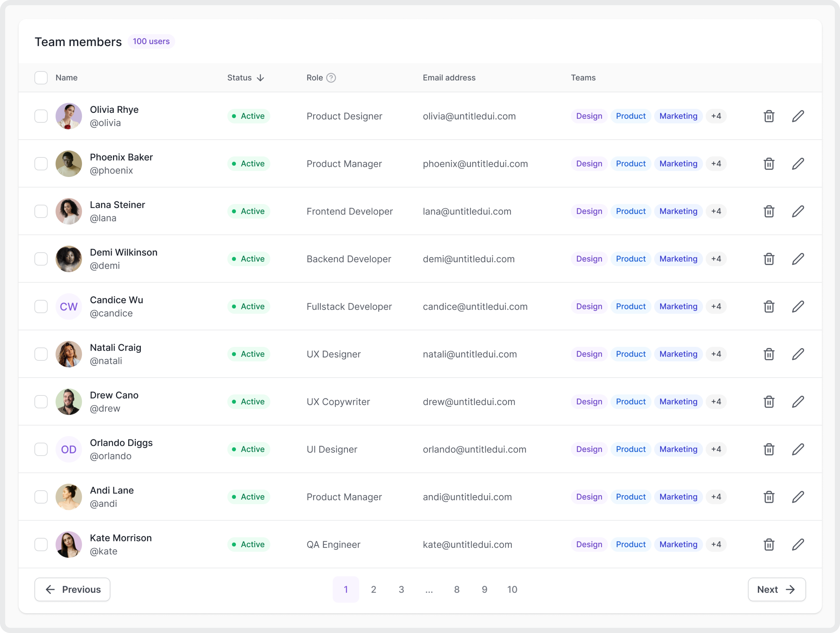Select the checkbox for Demi Wilkinson
Image resolution: width=840 pixels, height=633 pixels.
(x=41, y=259)
